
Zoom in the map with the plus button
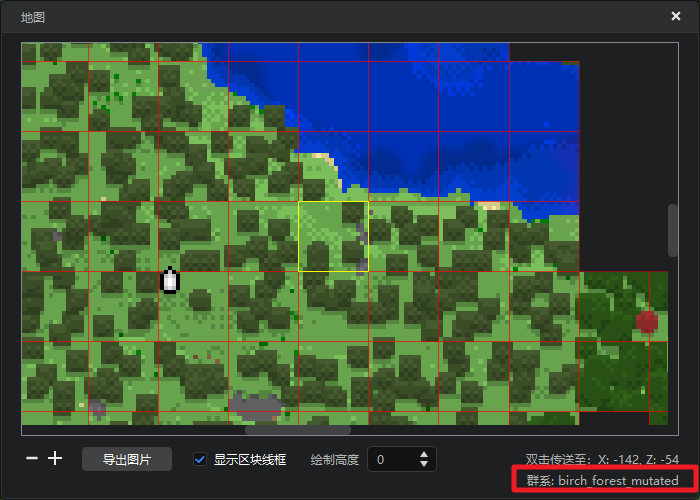tap(55, 458)
